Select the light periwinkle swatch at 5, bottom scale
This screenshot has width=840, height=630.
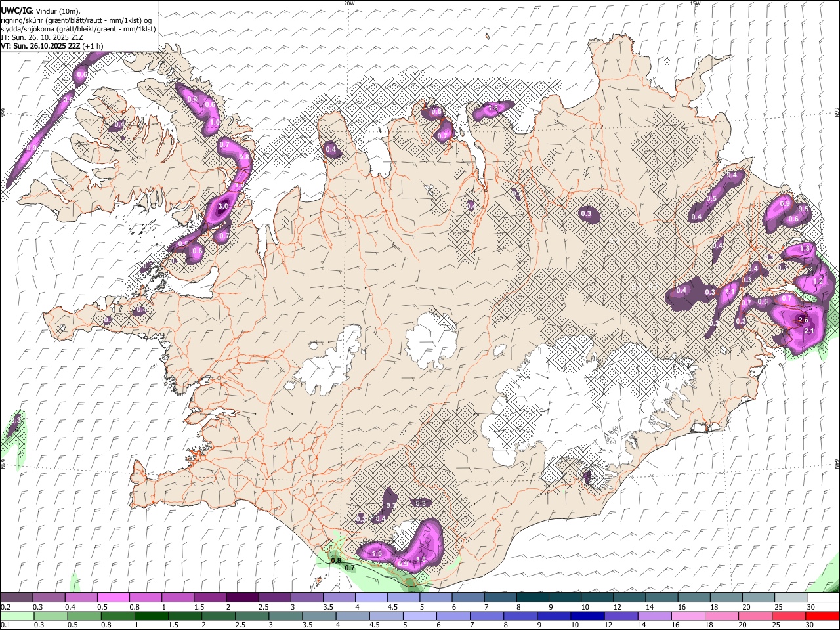(419, 616)
